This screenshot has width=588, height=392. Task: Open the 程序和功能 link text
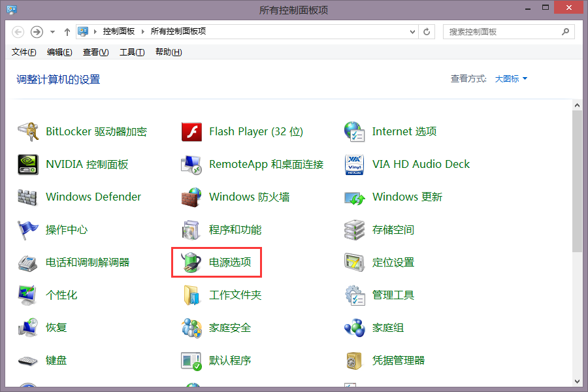pyautogui.click(x=235, y=229)
